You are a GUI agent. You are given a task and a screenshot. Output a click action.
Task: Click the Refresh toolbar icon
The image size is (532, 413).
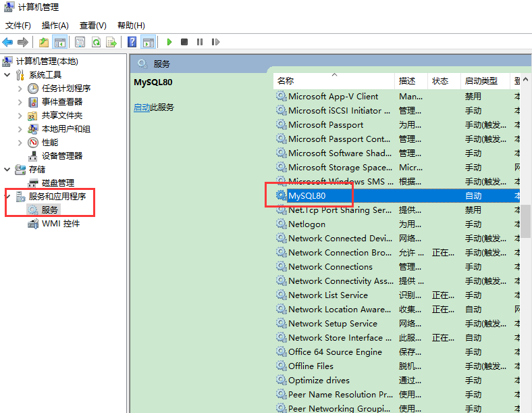(97, 42)
